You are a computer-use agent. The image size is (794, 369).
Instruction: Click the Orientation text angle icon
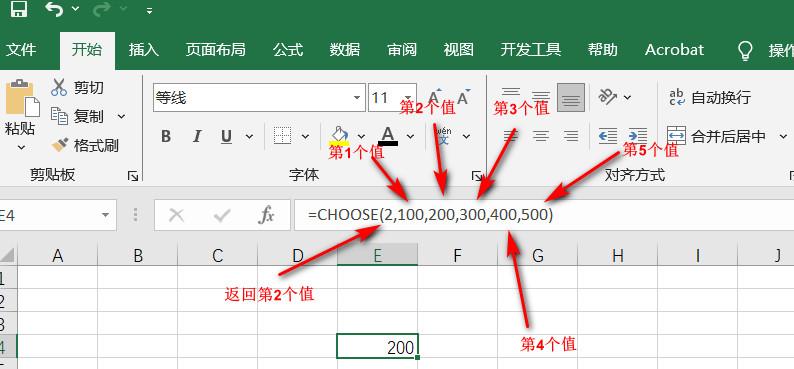[x=607, y=97]
